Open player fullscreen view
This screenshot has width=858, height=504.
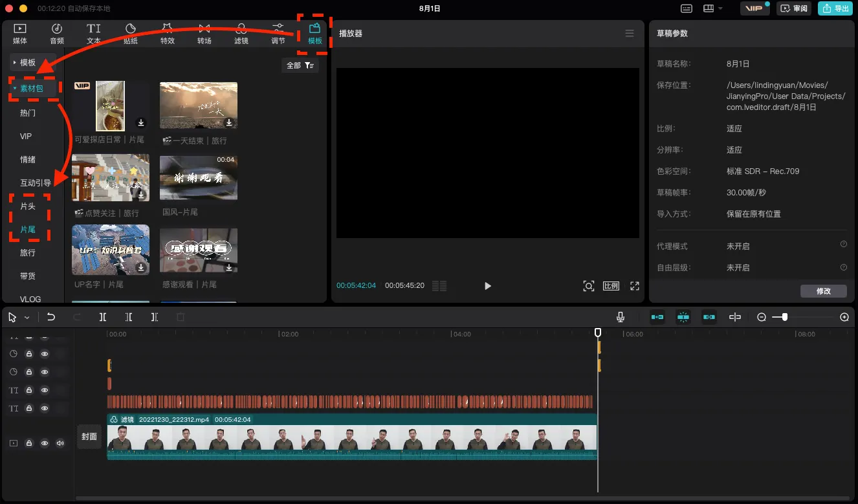tap(635, 286)
